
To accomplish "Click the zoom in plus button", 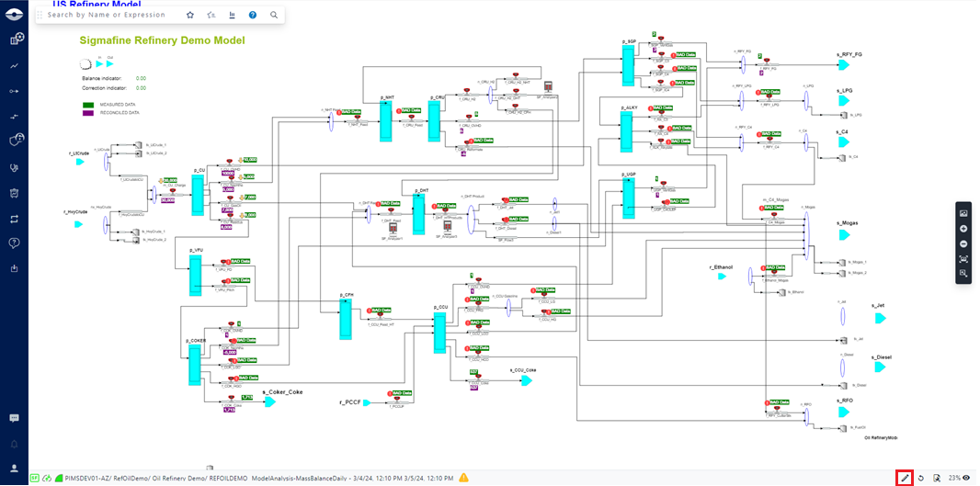I will 963,228.
